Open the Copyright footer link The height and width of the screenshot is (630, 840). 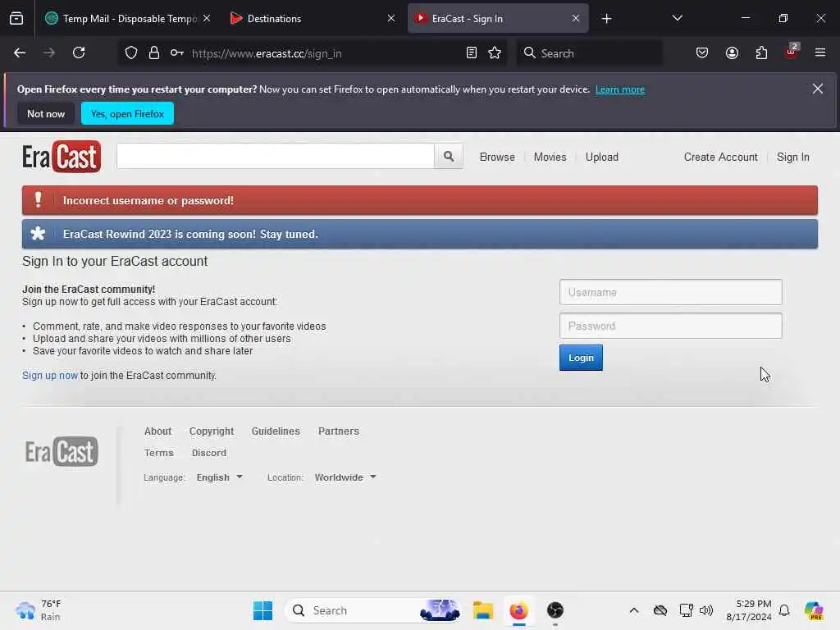pyautogui.click(x=212, y=431)
